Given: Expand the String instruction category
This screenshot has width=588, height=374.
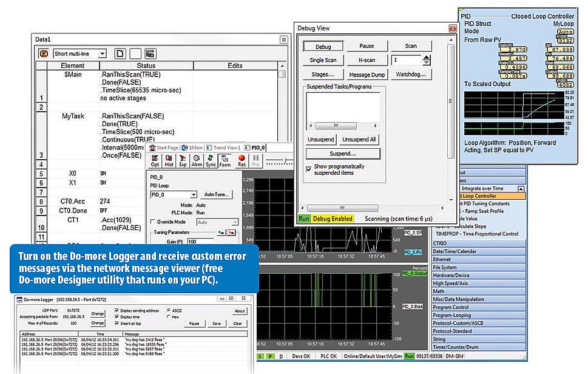Looking at the screenshot, I should 479,339.
